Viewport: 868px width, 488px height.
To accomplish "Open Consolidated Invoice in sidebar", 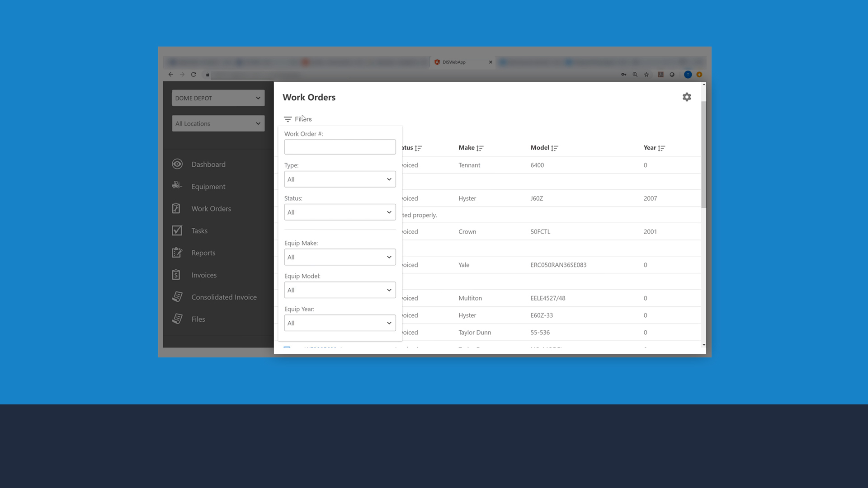I will pyautogui.click(x=224, y=297).
